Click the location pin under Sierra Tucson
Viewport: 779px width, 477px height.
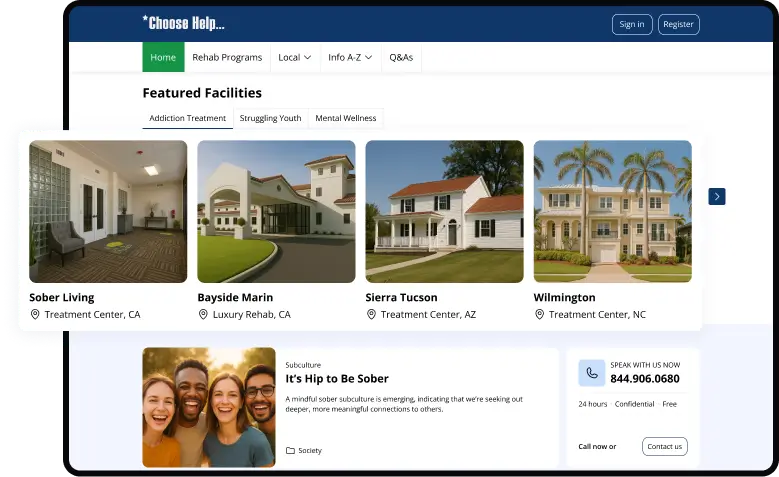[371, 314]
